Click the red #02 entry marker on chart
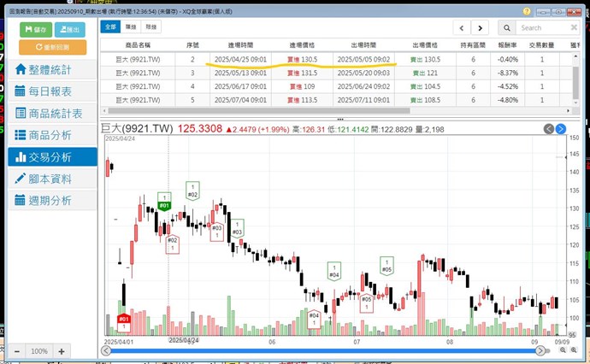The width and height of the screenshot is (590, 364). click(x=173, y=244)
